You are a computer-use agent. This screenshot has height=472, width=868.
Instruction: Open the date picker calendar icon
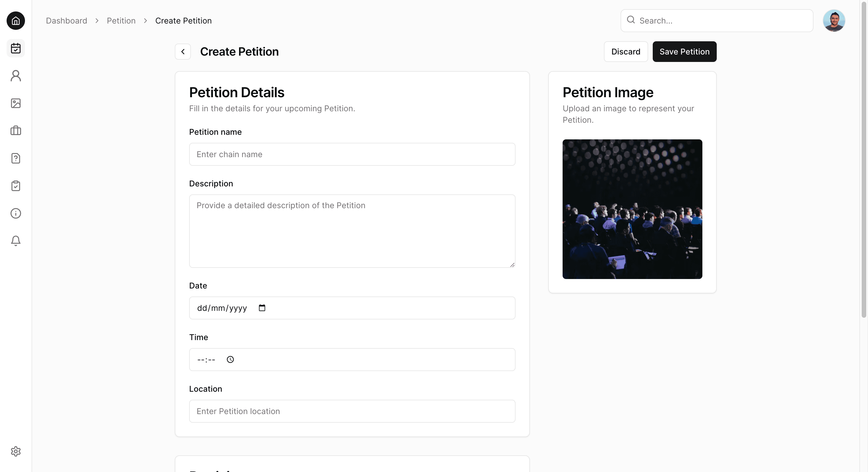(x=262, y=308)
